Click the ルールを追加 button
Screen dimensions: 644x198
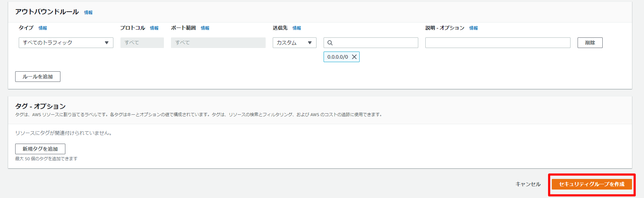pyautogui.click(x=38, y=77)
